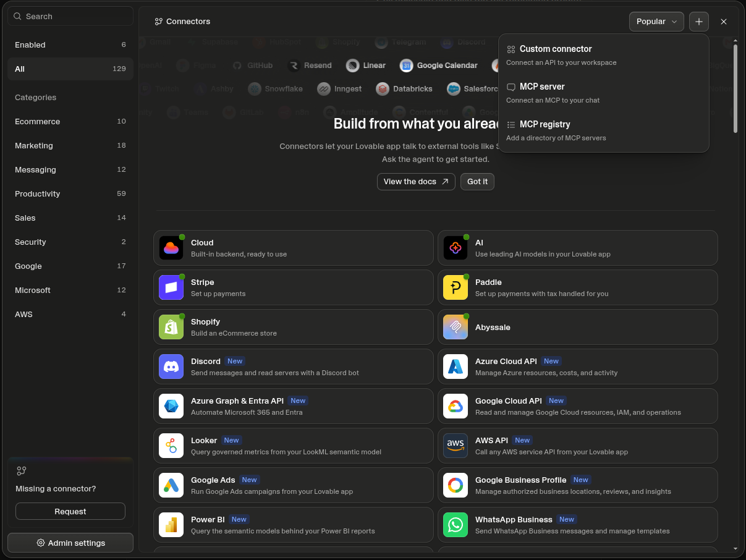This screenshot has width=746, height=560.
Task: Click the GitHub chip in banner
Action: pyautogui.click(x=252, y=66)
